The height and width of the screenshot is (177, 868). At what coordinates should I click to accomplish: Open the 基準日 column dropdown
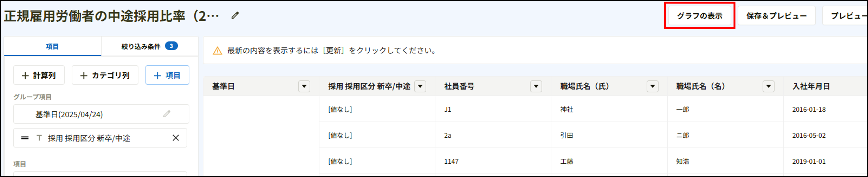[304, 86]
